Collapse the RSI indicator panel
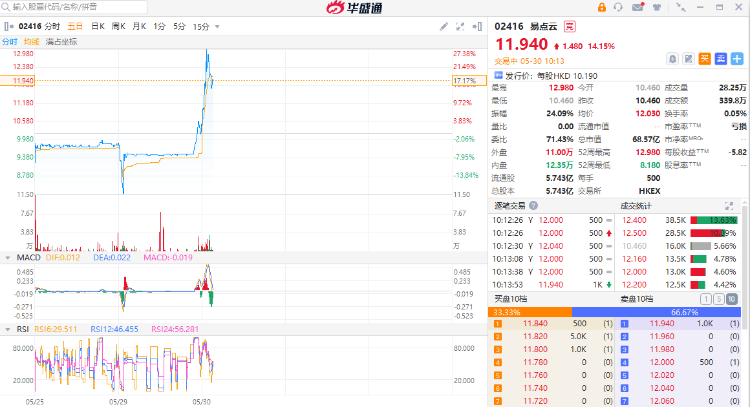Viewport: 750px width, 407px height. coord(8,330)
